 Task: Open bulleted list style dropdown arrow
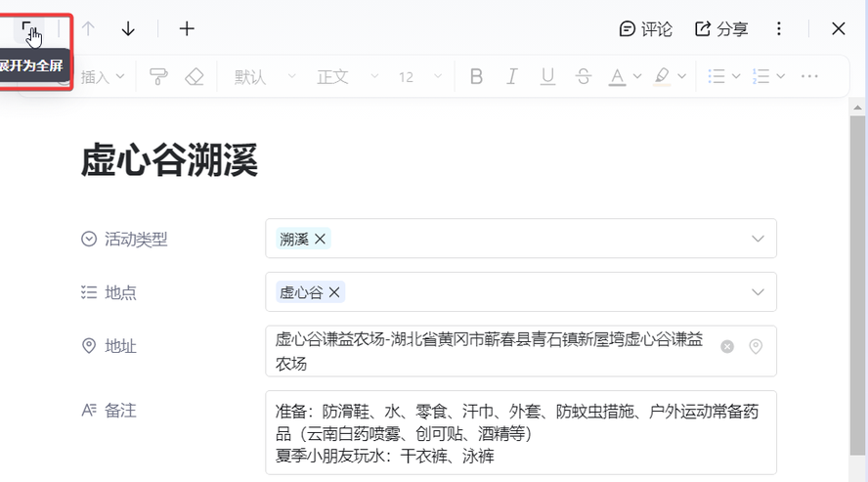coord(736,76)
